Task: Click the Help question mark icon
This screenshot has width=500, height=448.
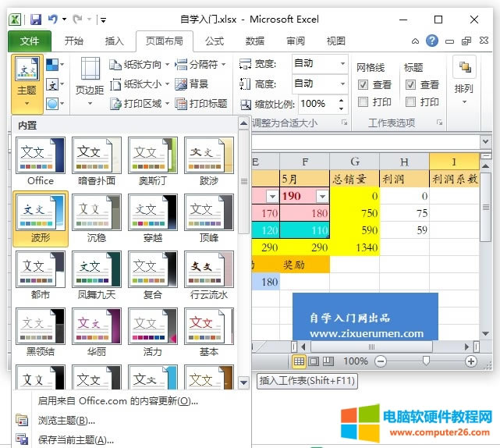Action: click(431, 41)
